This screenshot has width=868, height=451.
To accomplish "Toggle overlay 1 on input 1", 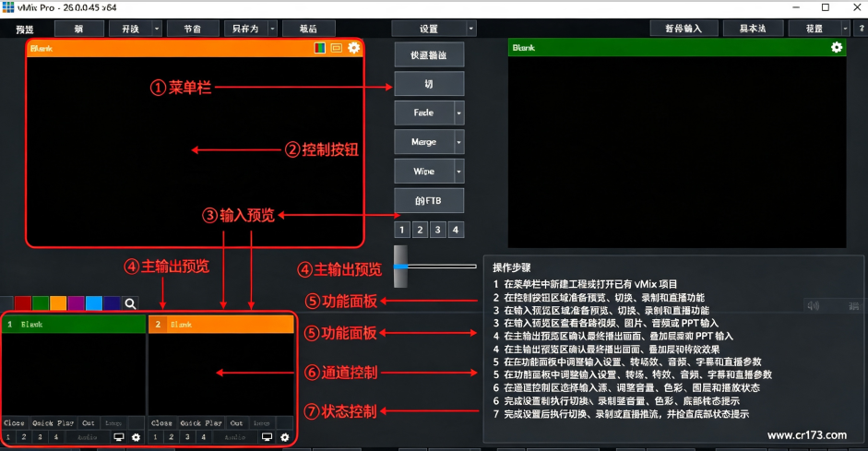I will pos(8,437).
